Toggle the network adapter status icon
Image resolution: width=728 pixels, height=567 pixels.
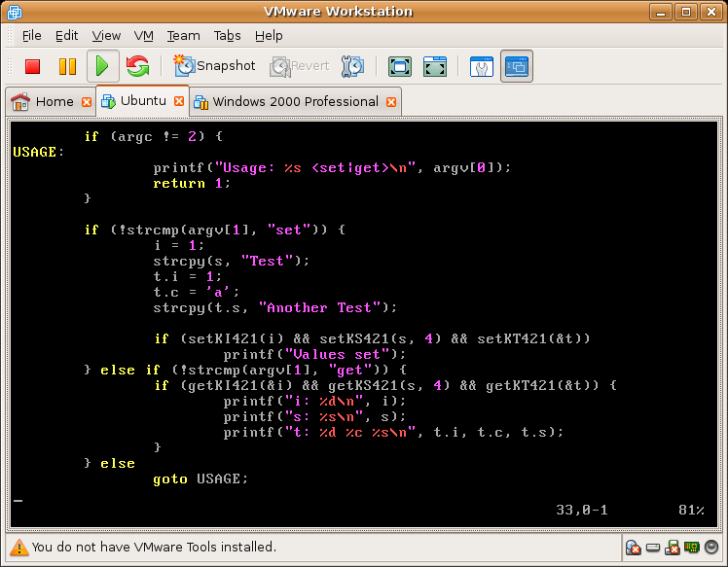point(692,548)
